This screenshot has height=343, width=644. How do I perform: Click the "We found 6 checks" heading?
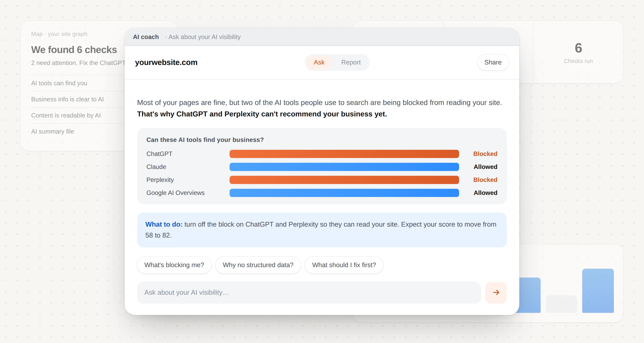(x=74, y=50)
